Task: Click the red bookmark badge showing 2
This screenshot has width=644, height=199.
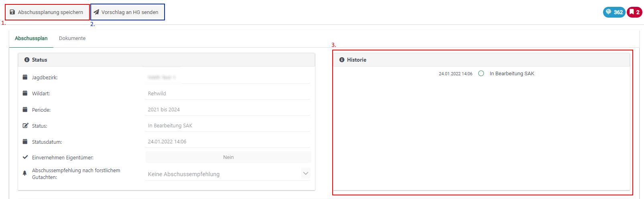Action: pos(634,12)
